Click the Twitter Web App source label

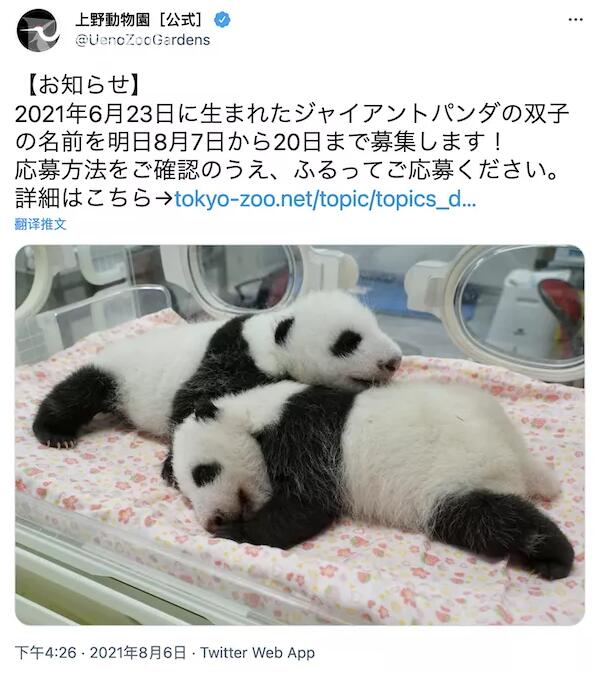tap(257, 653)
